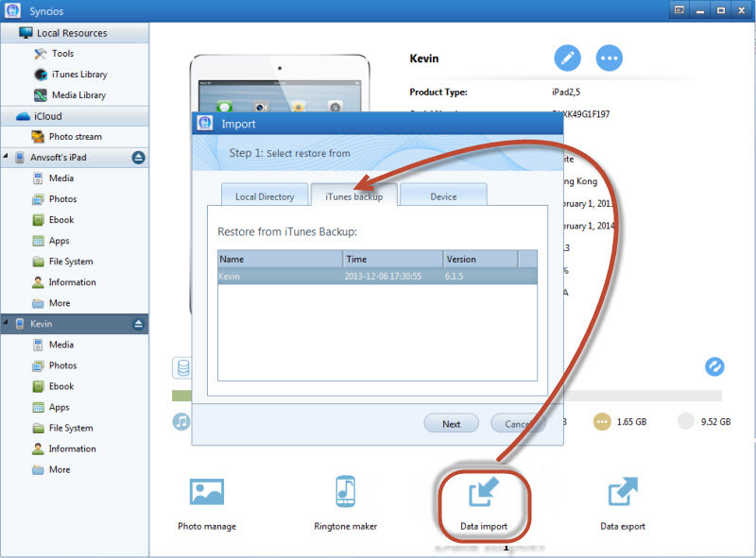Eject Anvsoft's iPad device

[138, 158]
